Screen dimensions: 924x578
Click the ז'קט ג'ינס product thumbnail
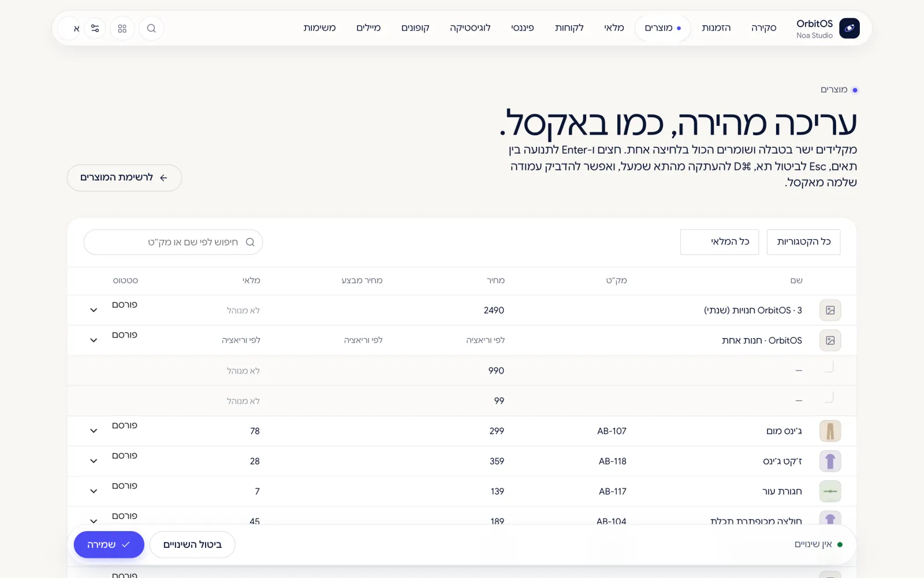[x=830, y=461]
